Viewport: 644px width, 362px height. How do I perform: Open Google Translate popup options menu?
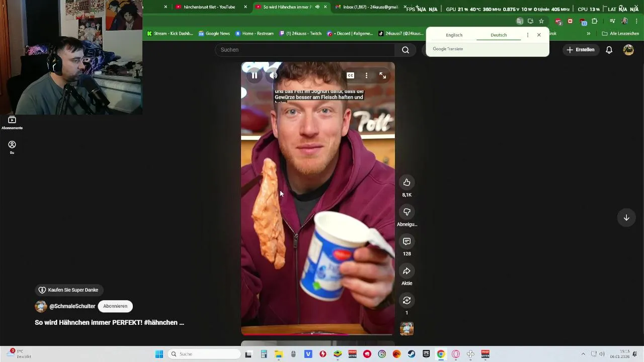(527, 35)
